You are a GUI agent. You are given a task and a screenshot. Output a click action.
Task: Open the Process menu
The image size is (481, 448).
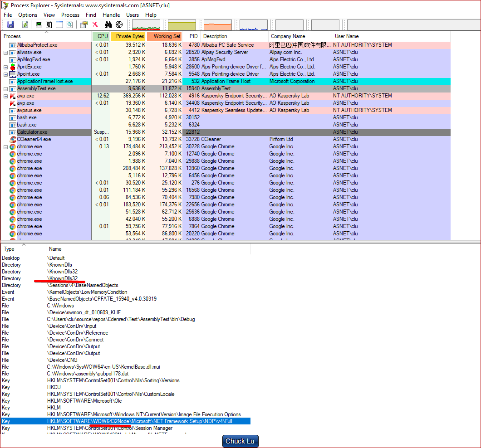coord(70,15)
